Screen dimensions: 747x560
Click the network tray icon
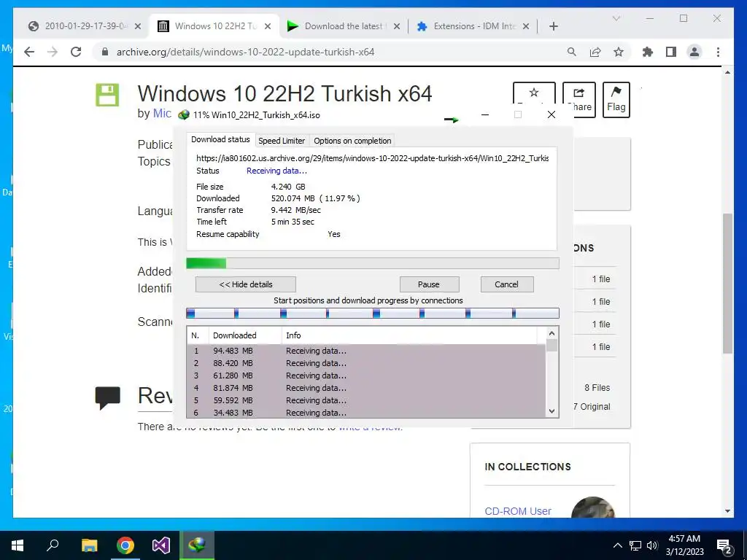[x=635, y=545]
